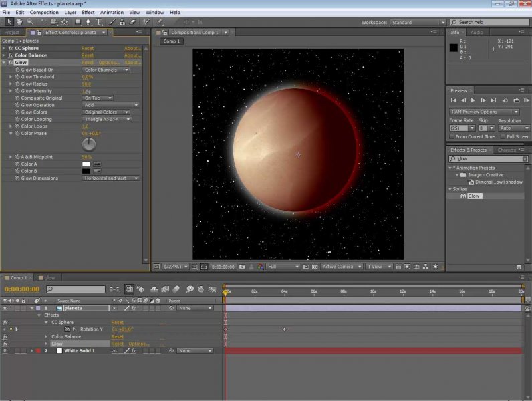Image resolution: width=532 pixels, height=401 pixels.
Task: Enable the From Current Time checkbox
Action: point(452,136)
